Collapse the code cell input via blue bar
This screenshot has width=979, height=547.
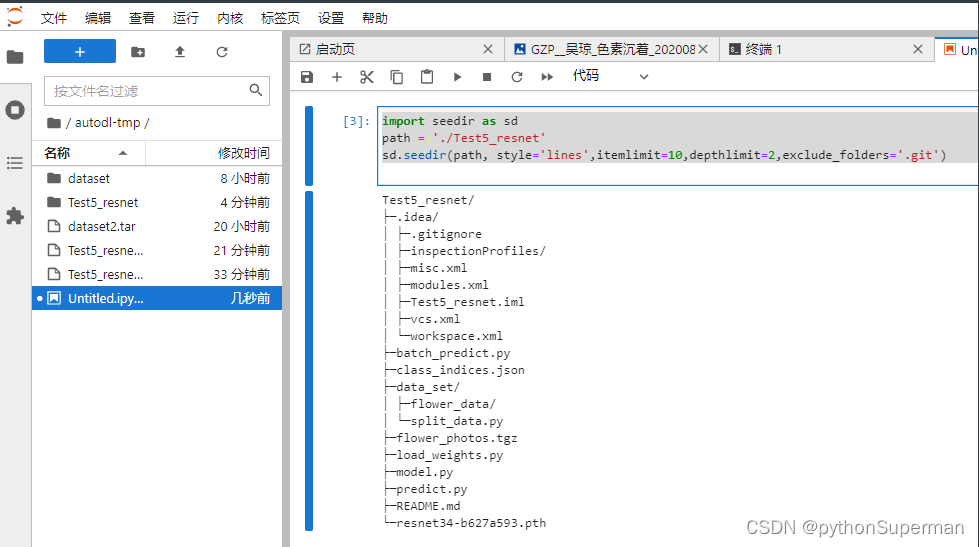click(309, 146)
